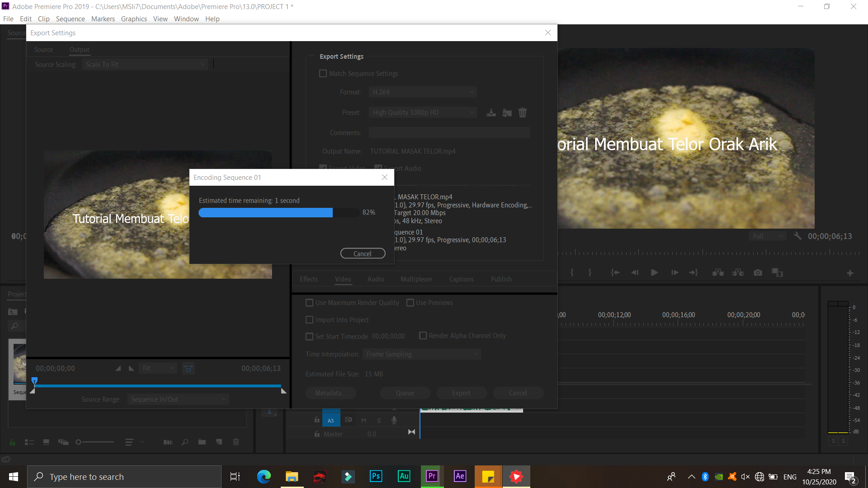Click the Comparison View icon
The width and height of the screenshot is (868, 488).
click(x=777, y=272)
